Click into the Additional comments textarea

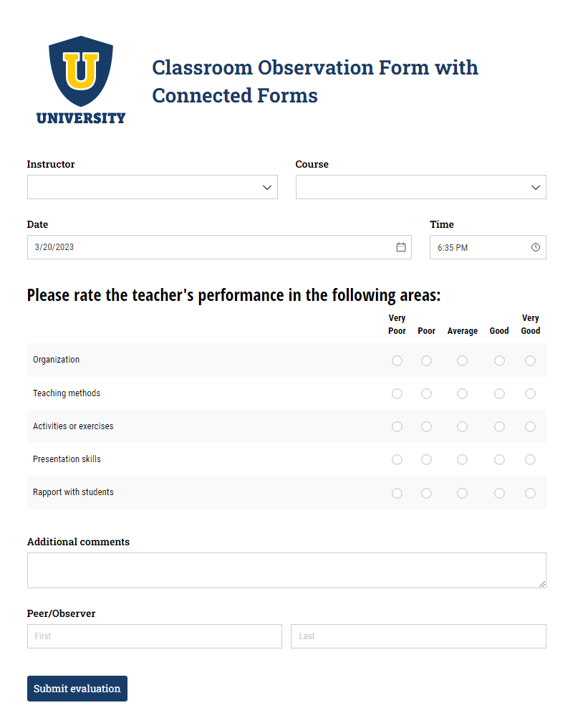286,570
